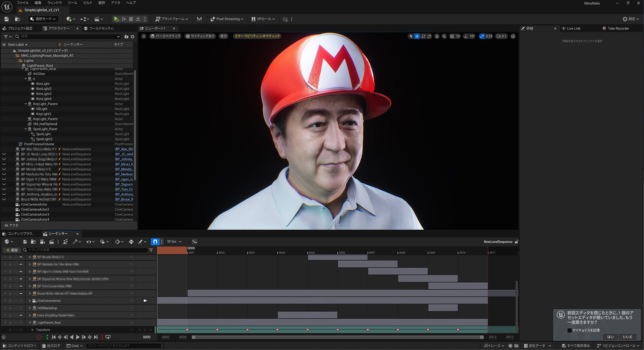644x350 pixels.
Task: Check the マイチョイスを記憶 checkbox
Action: click(570, 330)
